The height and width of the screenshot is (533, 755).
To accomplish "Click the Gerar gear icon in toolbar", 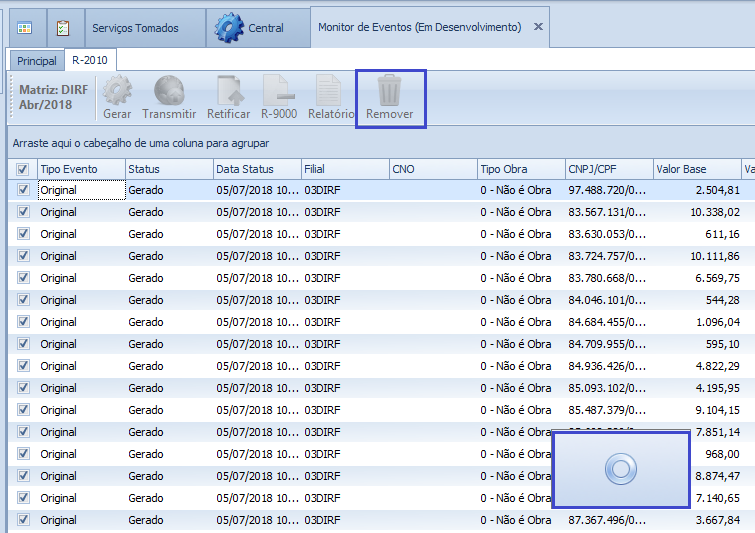I will 117,92.
